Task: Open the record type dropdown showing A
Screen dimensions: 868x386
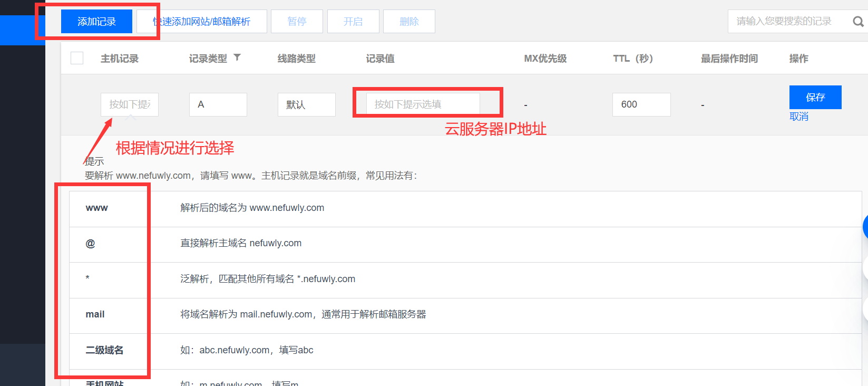Action: 218,104
